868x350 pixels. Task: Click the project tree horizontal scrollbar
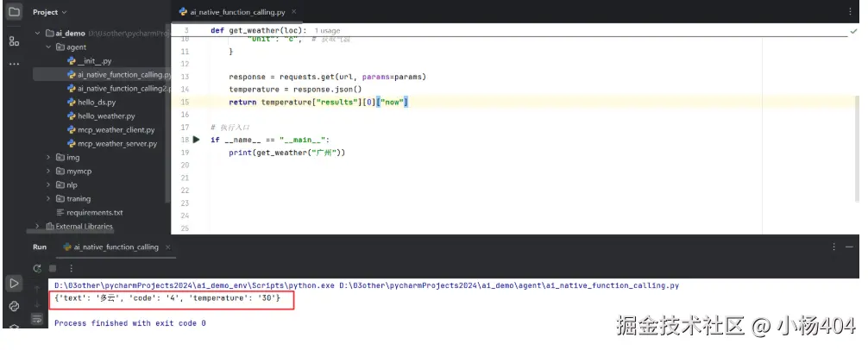click(69, 232)
